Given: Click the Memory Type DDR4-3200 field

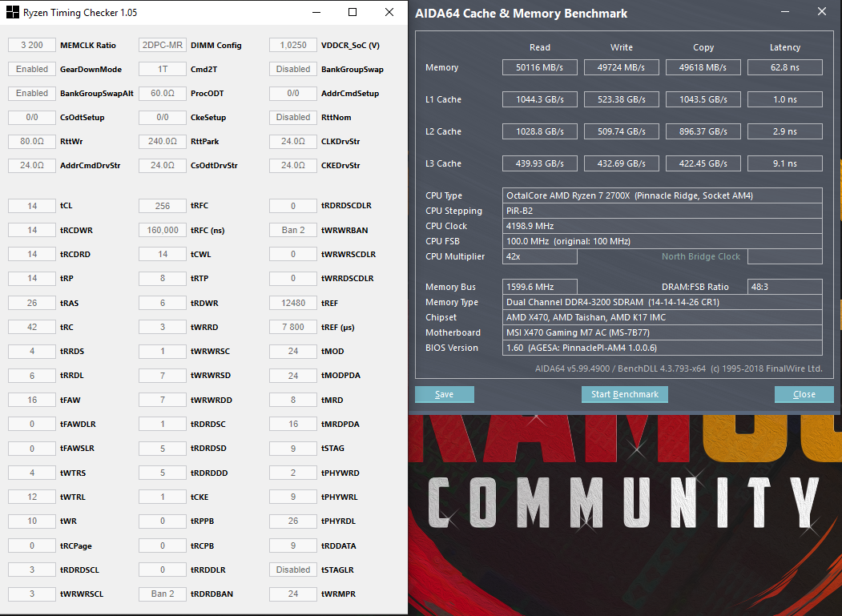Looking at the screenshot, I should (662, 302).
